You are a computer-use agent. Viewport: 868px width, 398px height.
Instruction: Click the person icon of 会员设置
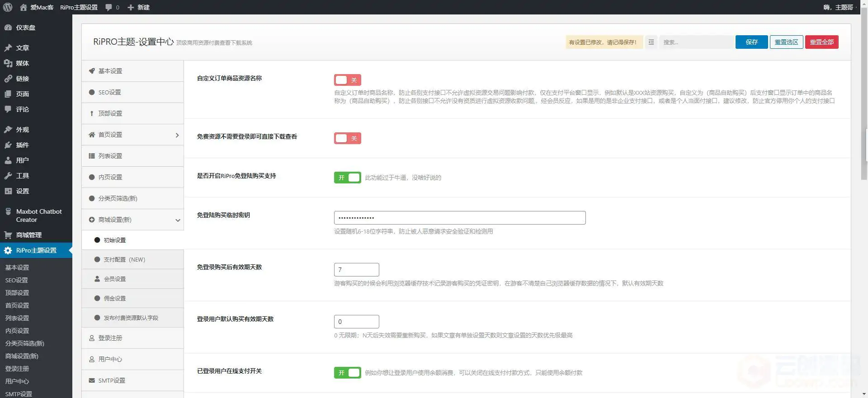pos(97,279)
